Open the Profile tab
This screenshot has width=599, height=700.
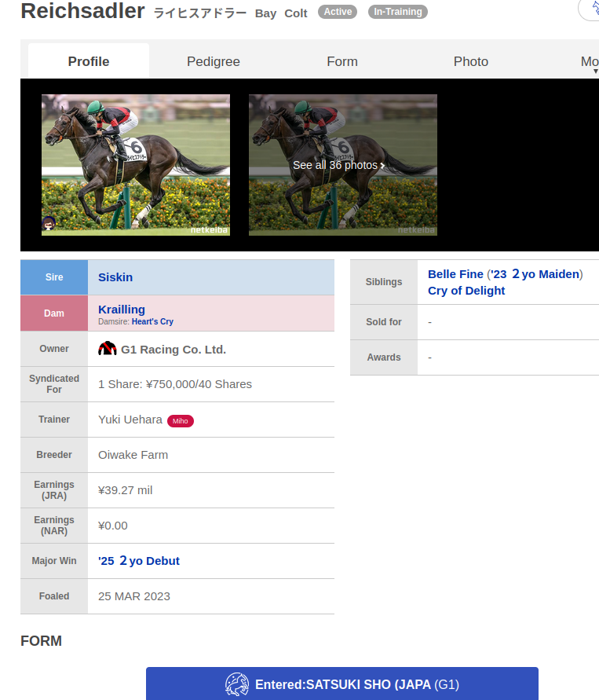(x=88, y=61)
